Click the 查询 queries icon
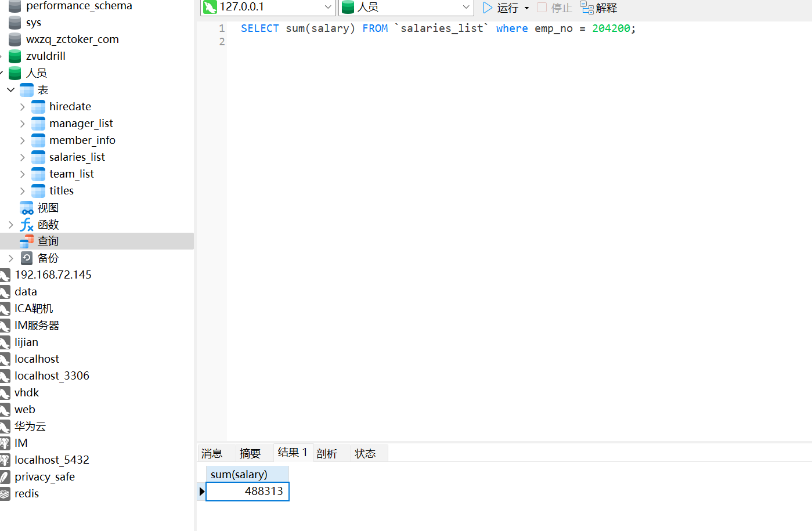 pyautogui.click(x=27, y=241)
